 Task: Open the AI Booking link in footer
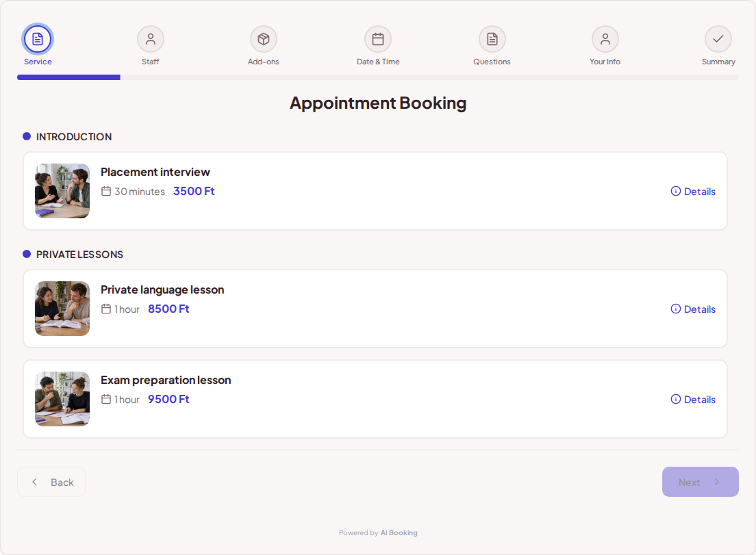tap(399, 533)
